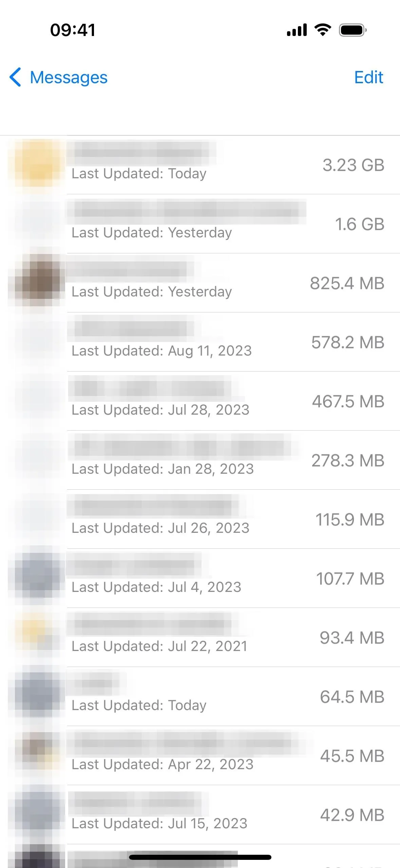Viewport: 400px width, 868px height.
Task: Select the 42.9 MB conversation
Action: coord(200,815)
